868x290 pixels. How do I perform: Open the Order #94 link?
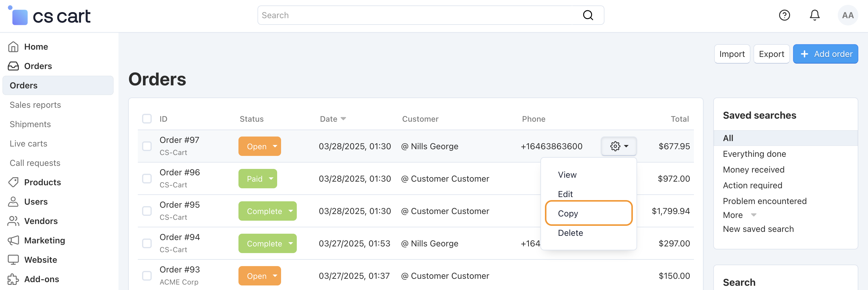[x=180, y=237]
